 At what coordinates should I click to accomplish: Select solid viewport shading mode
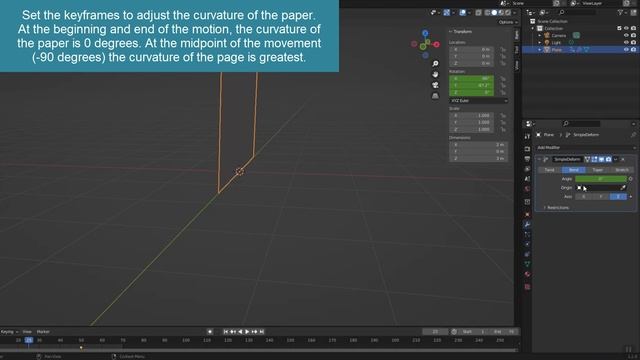tap(494, 13)
